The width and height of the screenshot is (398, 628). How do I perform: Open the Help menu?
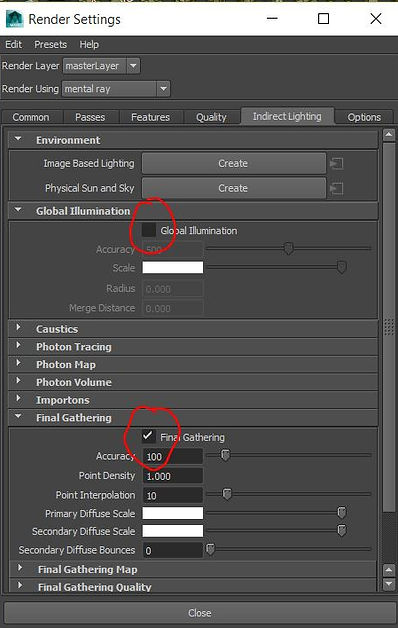(x=89, y=44)
